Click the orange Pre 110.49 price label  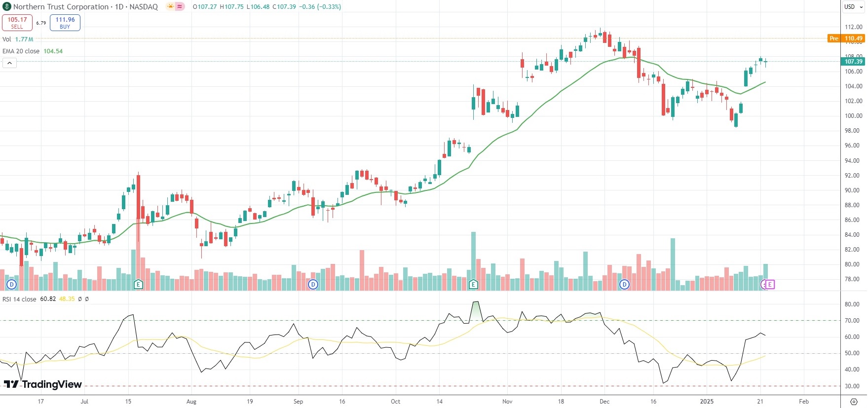coord(846,38)
